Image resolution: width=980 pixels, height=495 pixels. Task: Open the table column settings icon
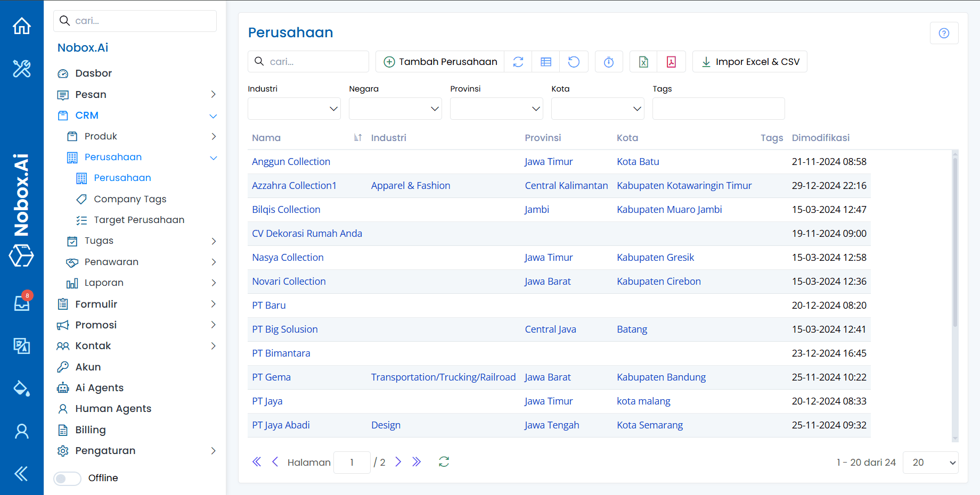(x=545, y=61)
